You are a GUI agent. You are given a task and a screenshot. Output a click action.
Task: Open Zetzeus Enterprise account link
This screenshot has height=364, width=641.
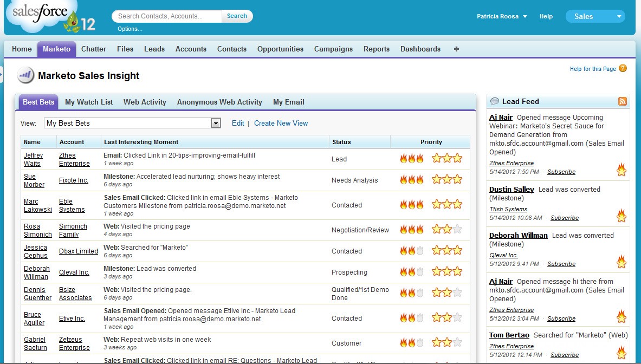point(74,343)
